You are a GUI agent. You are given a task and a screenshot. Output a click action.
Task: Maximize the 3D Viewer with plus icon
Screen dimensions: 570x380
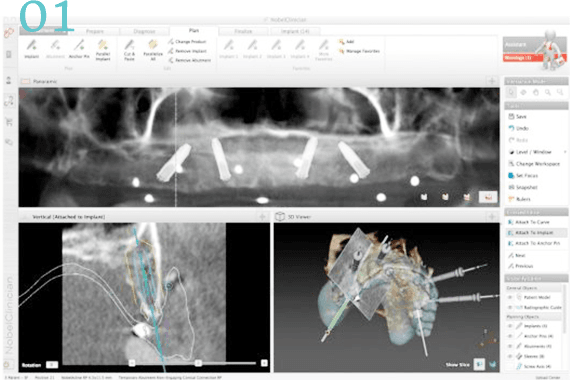[x=491, y=217]
